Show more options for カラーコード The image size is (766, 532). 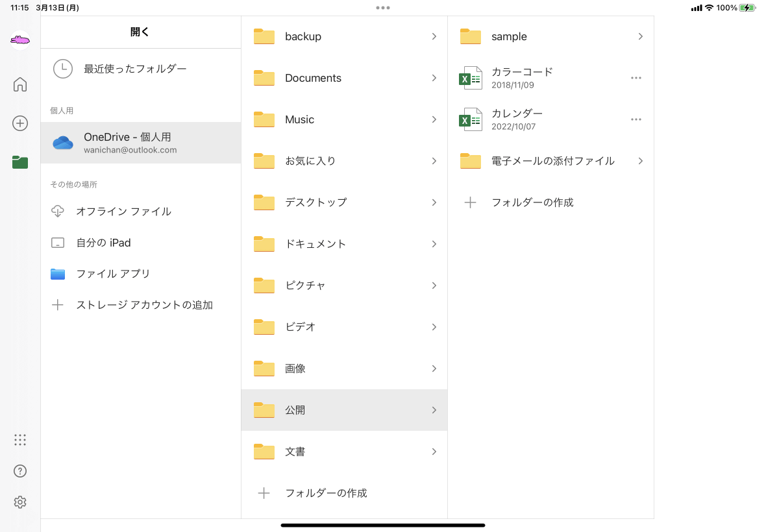click(x=636, y=78)
